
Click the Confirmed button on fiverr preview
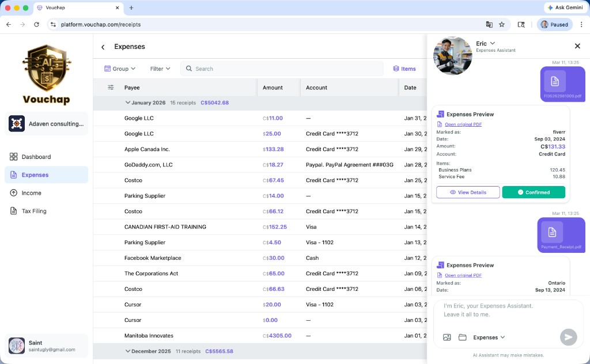[534, 192]
